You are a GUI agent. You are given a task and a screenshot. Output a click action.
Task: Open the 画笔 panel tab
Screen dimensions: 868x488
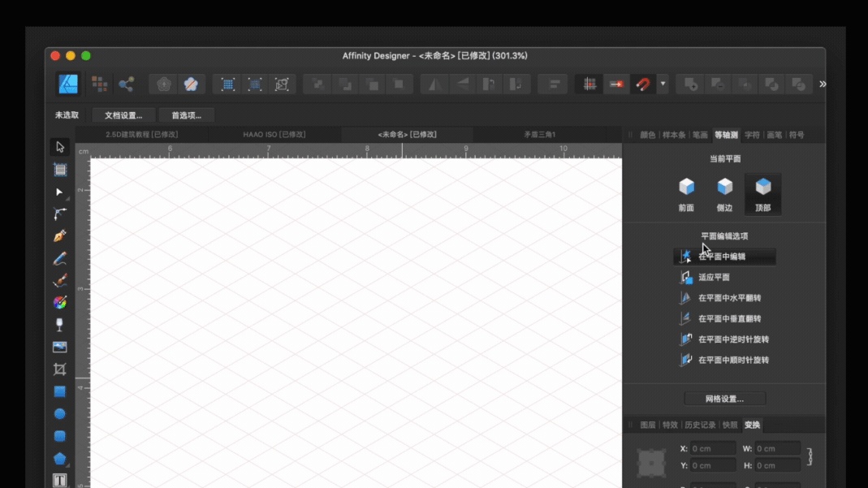[775, 135]
